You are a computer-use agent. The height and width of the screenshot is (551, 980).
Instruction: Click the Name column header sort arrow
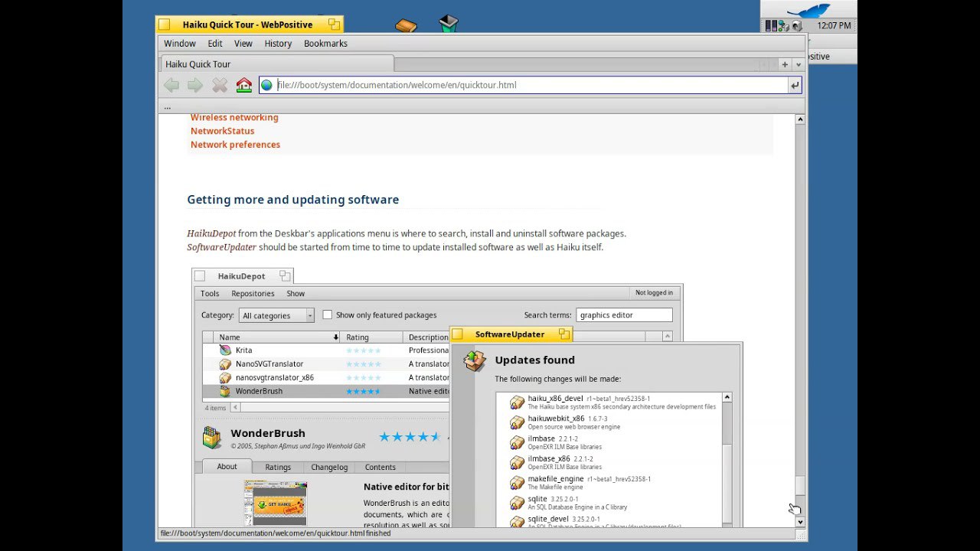click(335, 337)
